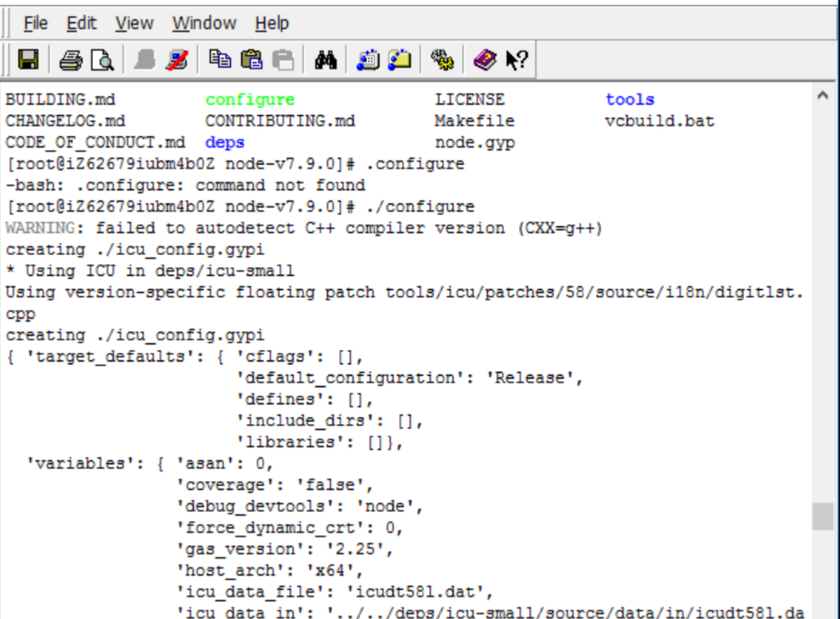
Task: Click the Find binoculars icon
Action: click(325, 61)
